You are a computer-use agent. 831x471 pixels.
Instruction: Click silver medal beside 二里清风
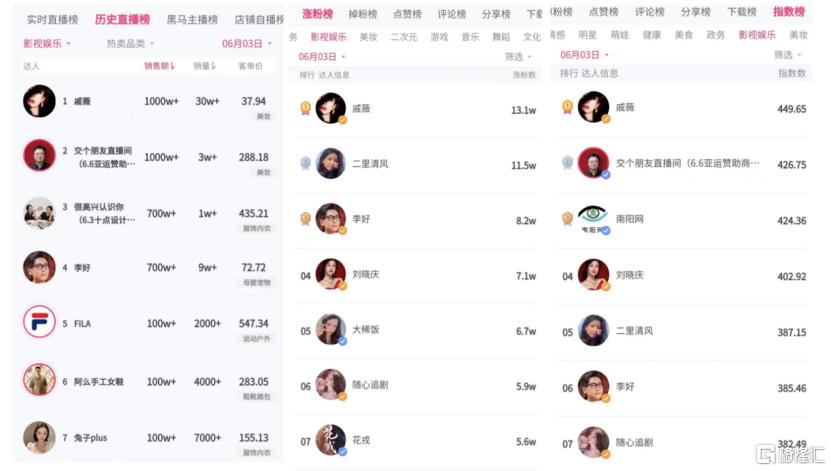[305, 163]
